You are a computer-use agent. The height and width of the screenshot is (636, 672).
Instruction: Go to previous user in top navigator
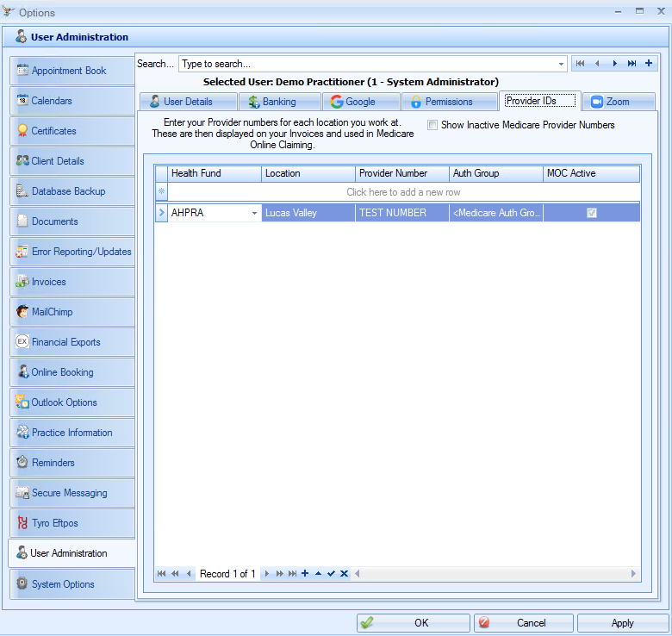(597, 64)
